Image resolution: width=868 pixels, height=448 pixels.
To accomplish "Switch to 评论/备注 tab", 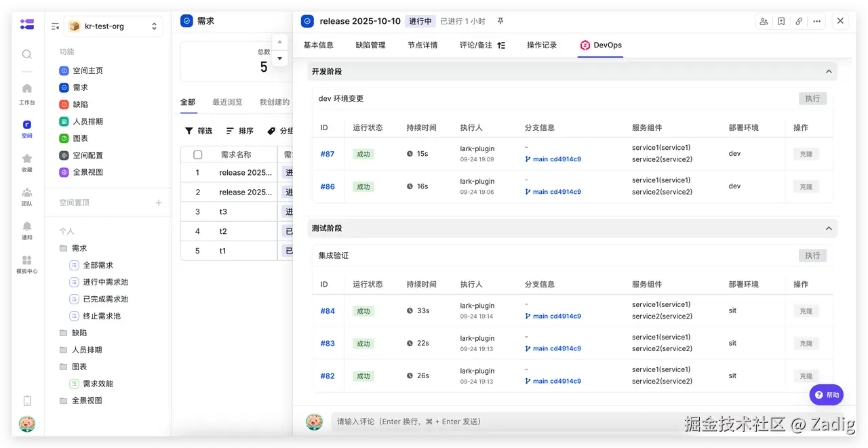I will click(x=476, y=45).
